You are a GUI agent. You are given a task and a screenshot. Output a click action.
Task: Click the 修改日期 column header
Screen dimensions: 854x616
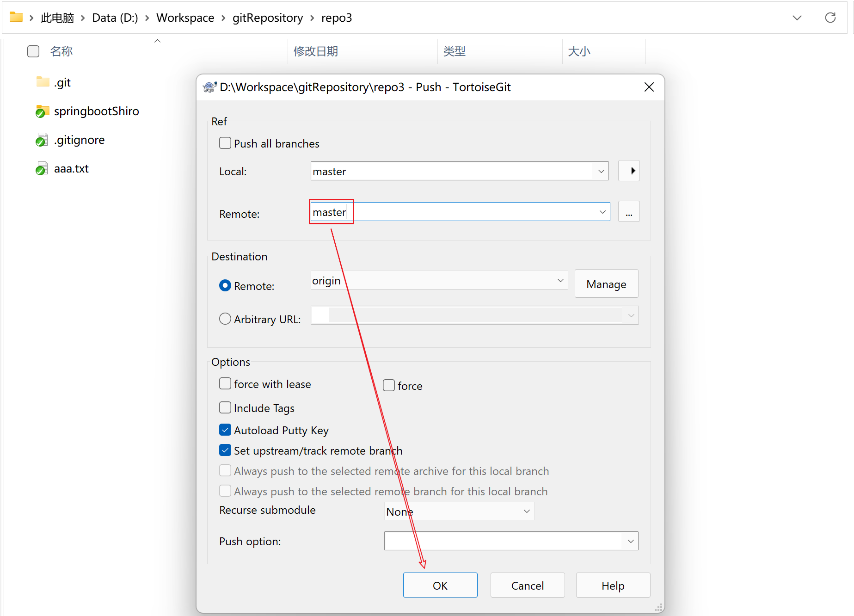pyautogui.click(x=316, y=51)
